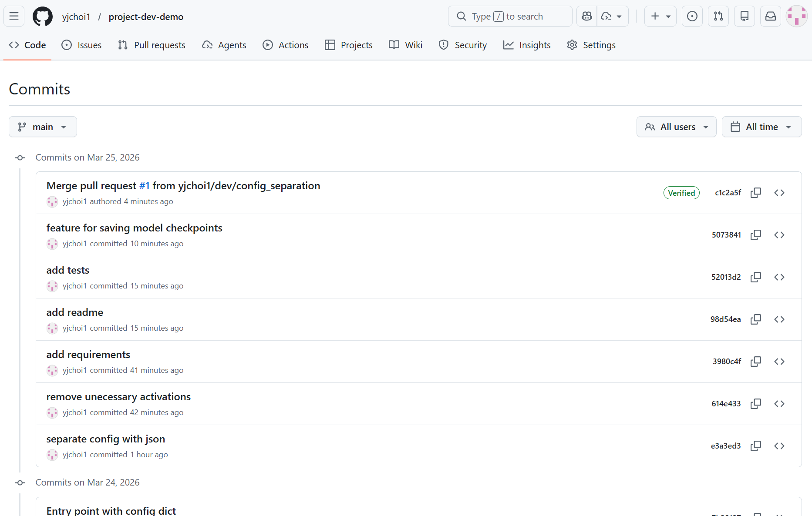
Task: Copy full SHA for commit c1c2a5f
Action: coord(756,193)
